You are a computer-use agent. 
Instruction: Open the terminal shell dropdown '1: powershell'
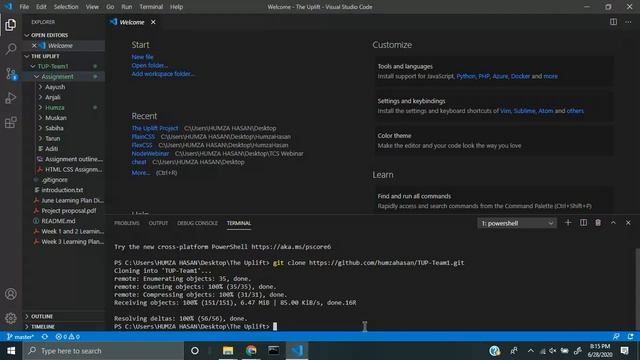(517, 223)
